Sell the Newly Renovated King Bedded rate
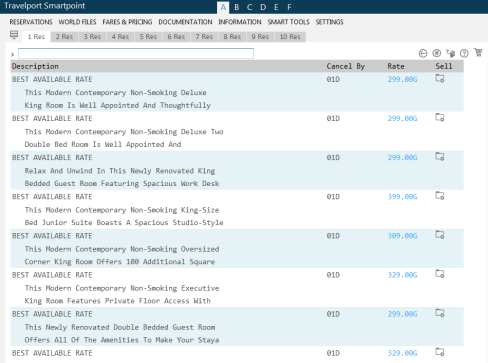Image resolution: width=488 pixels, height=363 pixels. pos(440,157)
